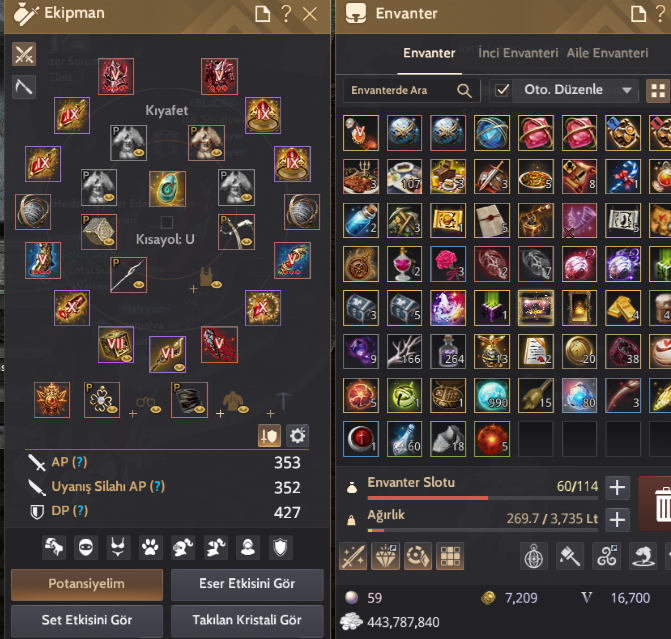Increase weight limit with Ağırlık plus button

[x=617, y=520]
